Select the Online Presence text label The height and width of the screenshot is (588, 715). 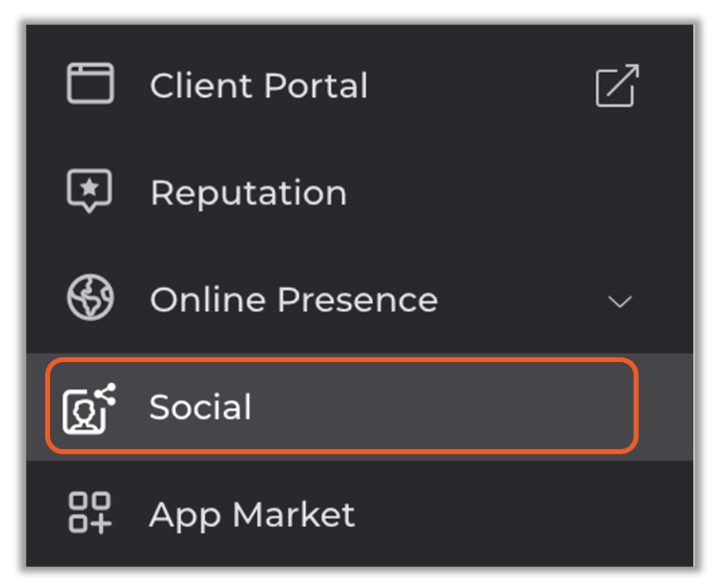click(294, 300)
